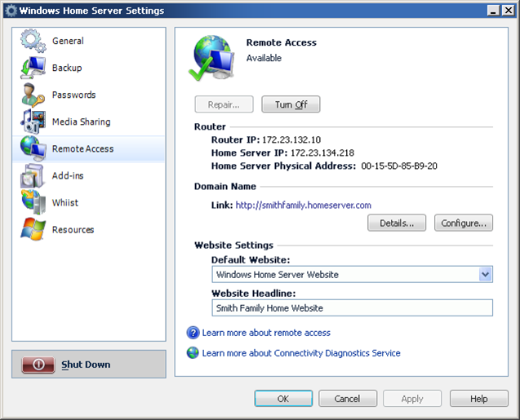Open the General settings tab
520x420 pixels.
(x=88, y=41)
